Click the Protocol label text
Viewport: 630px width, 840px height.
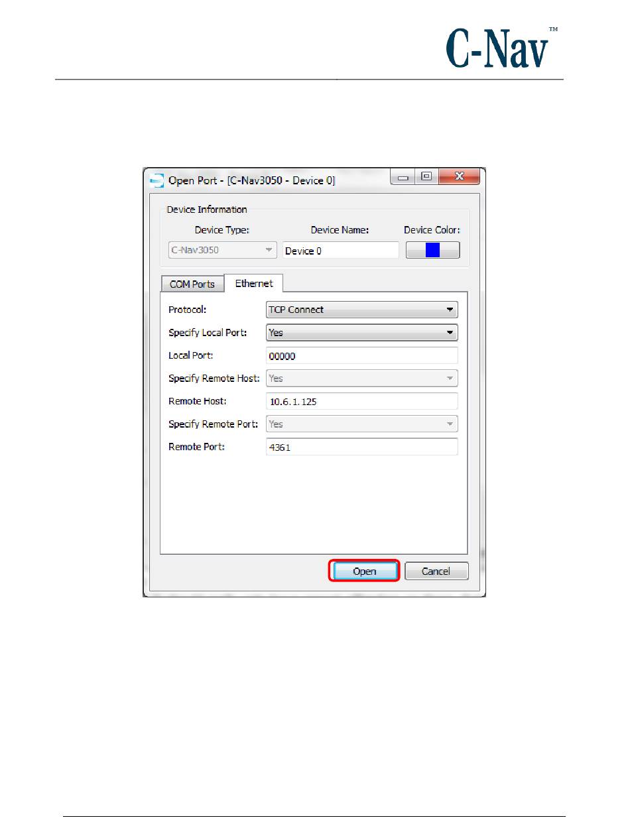188,310
